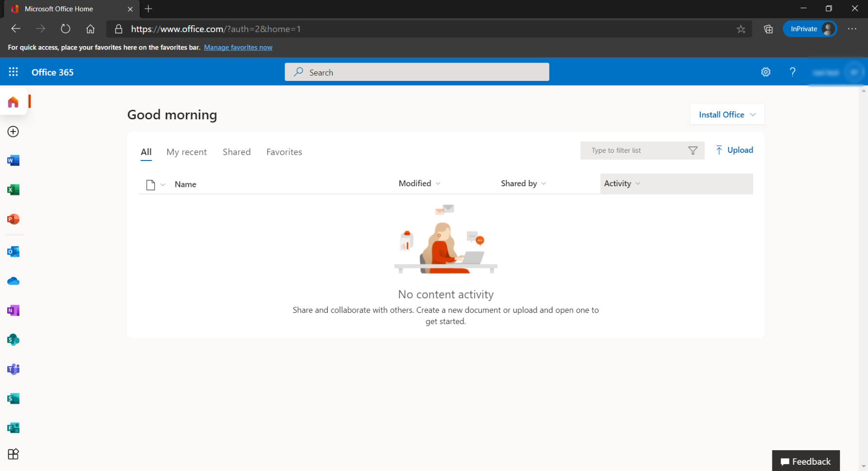Show all apps icon in sidebar
This screenshot has width=868, height=471.
pos(13,454)
